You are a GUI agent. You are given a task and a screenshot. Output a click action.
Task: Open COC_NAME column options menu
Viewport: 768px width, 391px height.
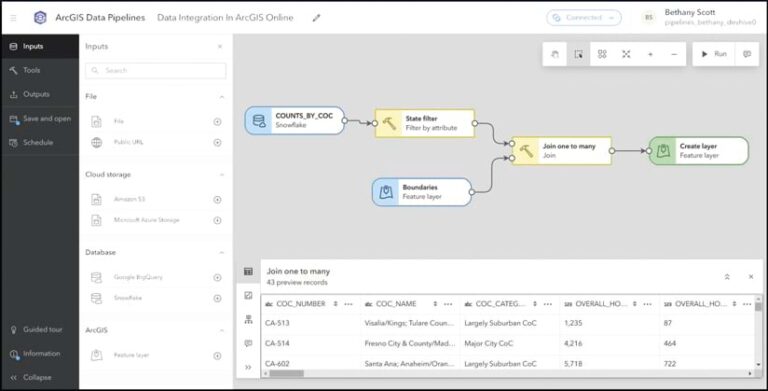(x=448, y=304)
